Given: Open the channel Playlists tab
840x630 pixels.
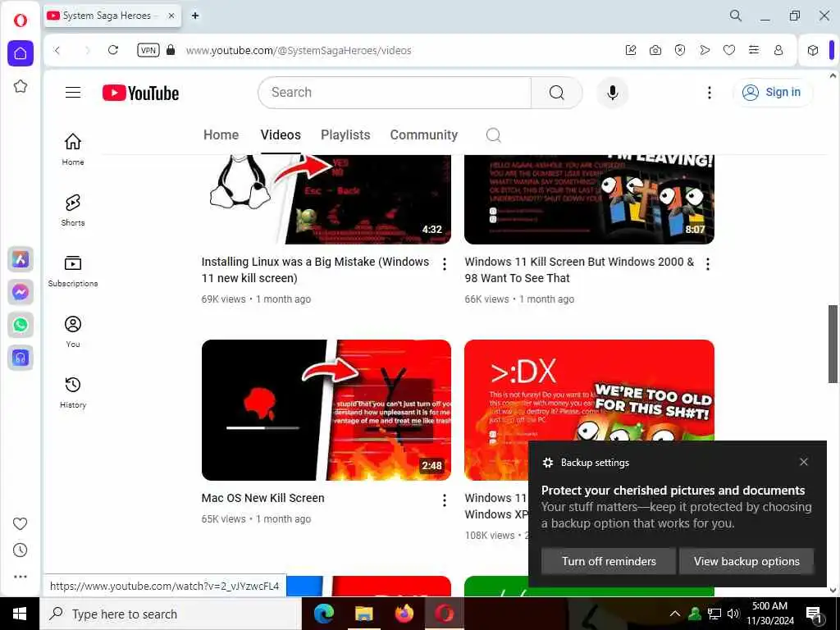Looking at the screenshot, I should [345, 135].
